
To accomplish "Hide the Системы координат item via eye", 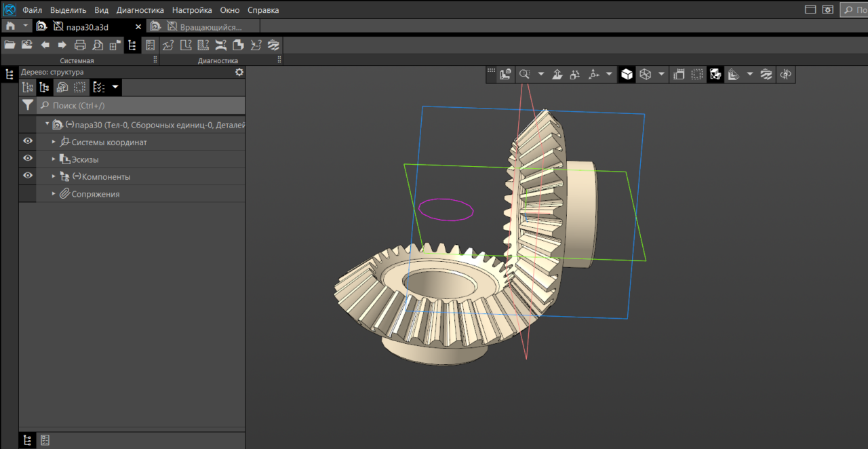I will click(28, 141).
